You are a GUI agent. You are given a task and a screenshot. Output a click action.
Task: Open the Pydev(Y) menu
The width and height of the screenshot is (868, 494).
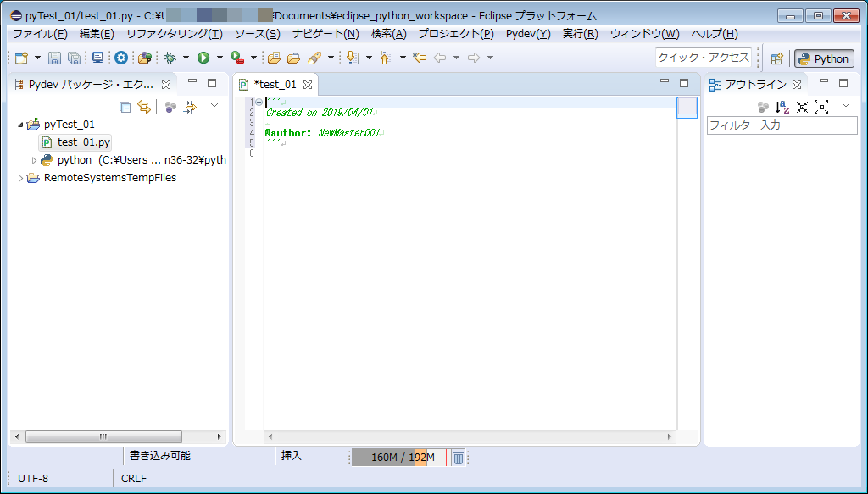click(528, 34)
